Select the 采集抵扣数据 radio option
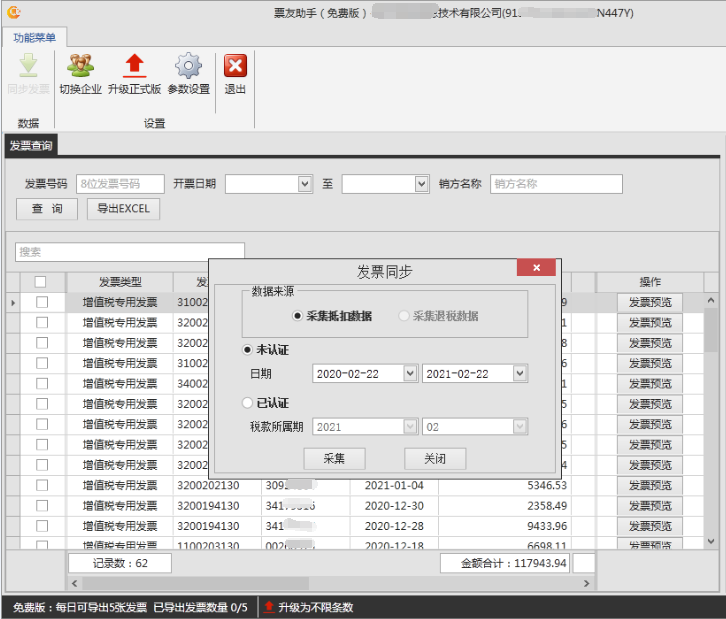Viewport: 726px width, 619px height. (297, 316)
